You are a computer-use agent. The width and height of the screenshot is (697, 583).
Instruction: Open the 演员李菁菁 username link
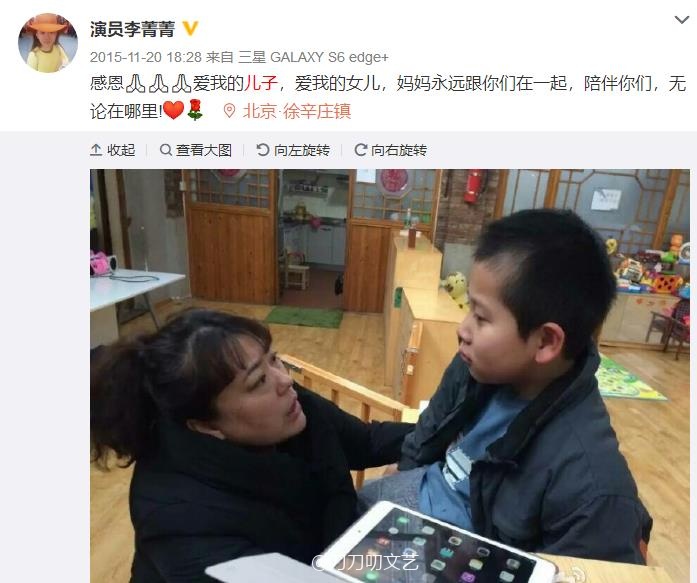(x=132, y=29)
